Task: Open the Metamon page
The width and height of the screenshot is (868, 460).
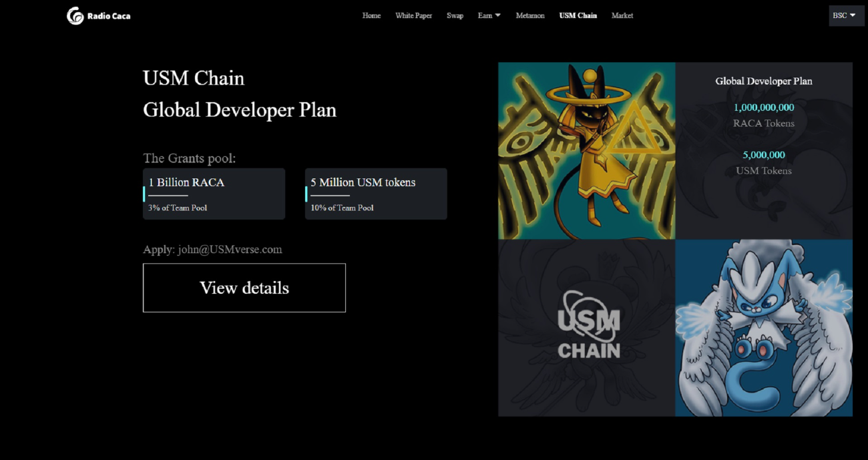Action: tap(530, 15)
